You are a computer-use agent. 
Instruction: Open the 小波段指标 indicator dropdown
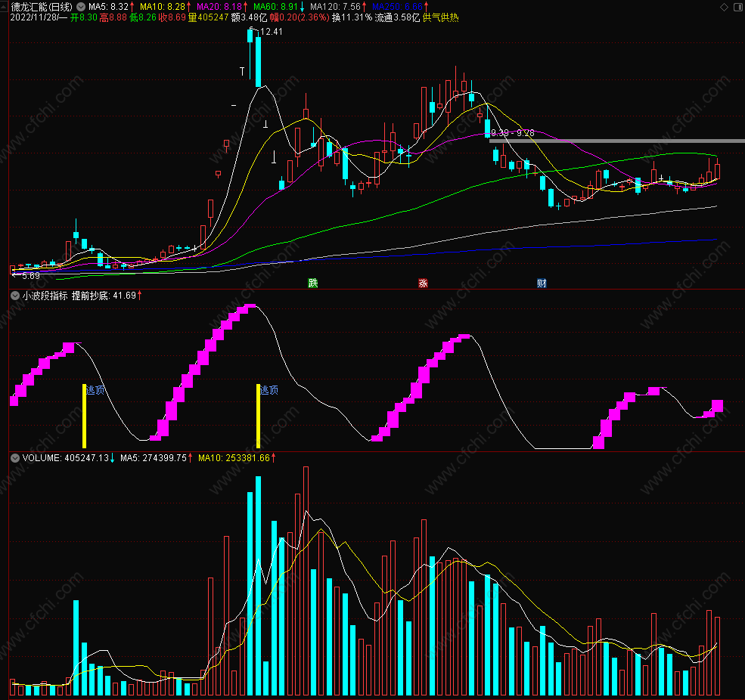[x=14, y=296]
